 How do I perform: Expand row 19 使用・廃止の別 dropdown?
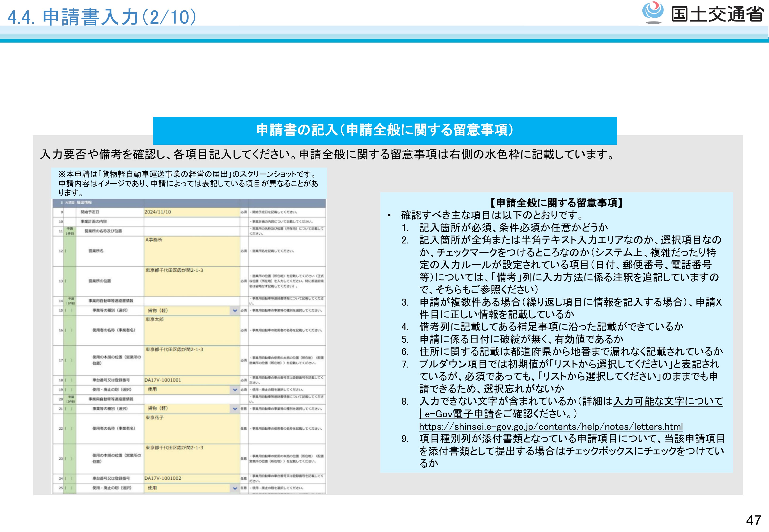[235, 390]
